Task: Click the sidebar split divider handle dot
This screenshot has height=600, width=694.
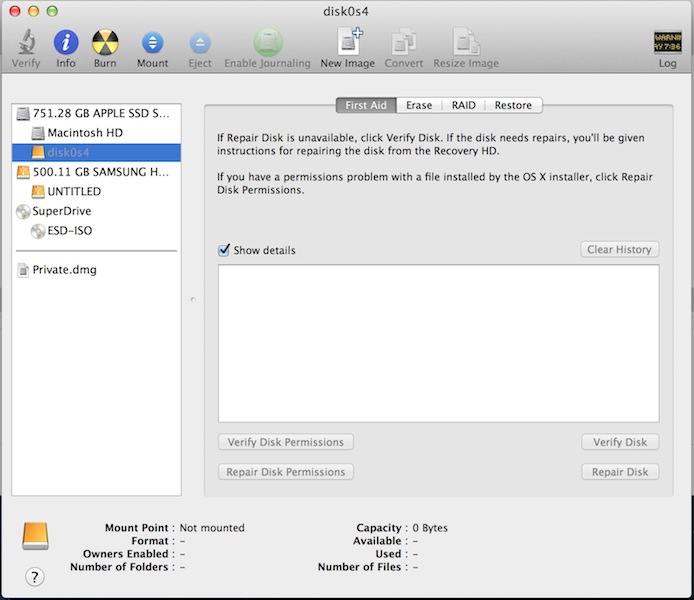Action: point(193,300)
